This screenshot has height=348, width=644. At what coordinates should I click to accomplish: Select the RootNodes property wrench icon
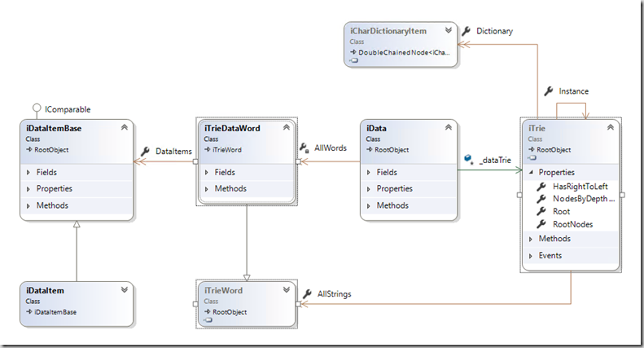tap(541, 224)
